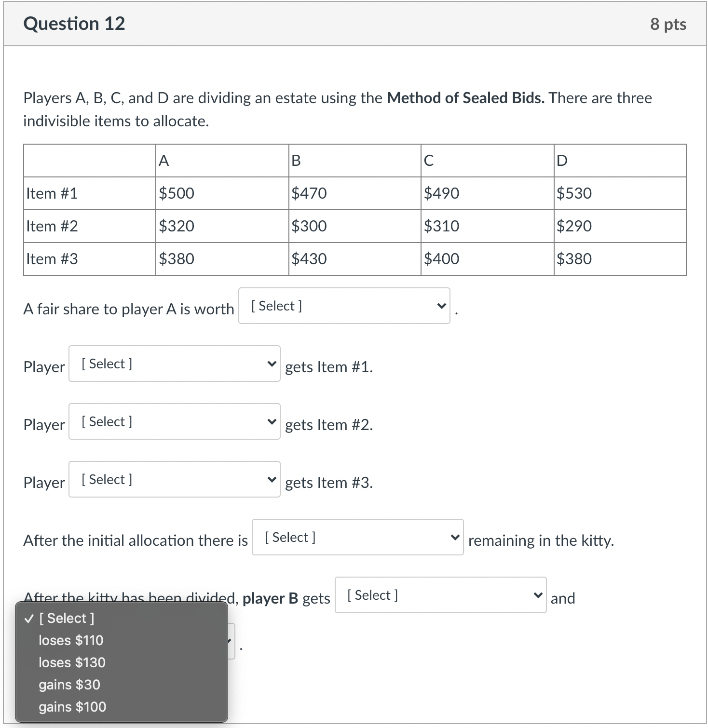Open the fair share value dropdown

pyautogui.click(x=343, y=305)
